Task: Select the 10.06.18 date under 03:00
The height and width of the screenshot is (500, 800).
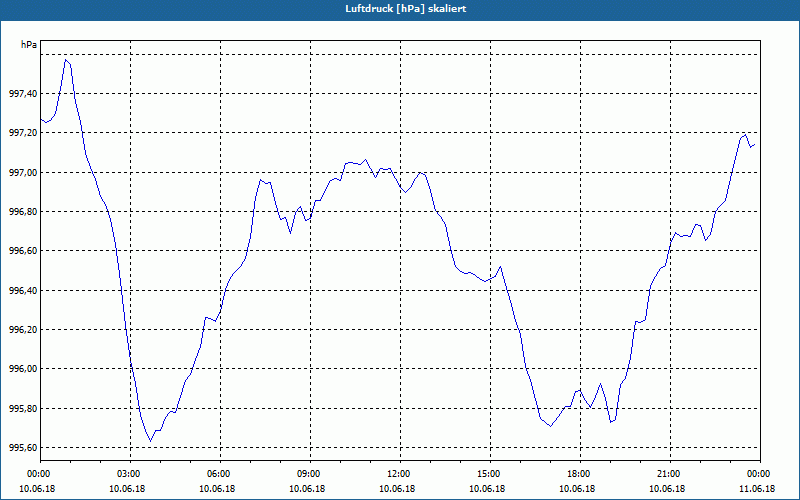Action: [x=128, y=488]
